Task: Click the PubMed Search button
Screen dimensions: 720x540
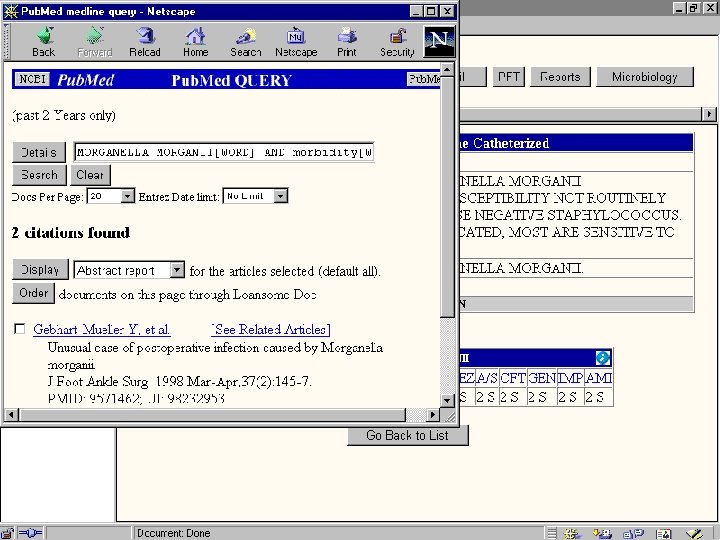Action: (39, 175)
